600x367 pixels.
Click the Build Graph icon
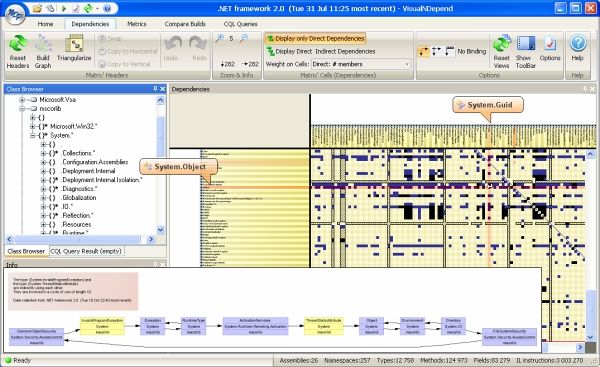click(x=42, y=44)
